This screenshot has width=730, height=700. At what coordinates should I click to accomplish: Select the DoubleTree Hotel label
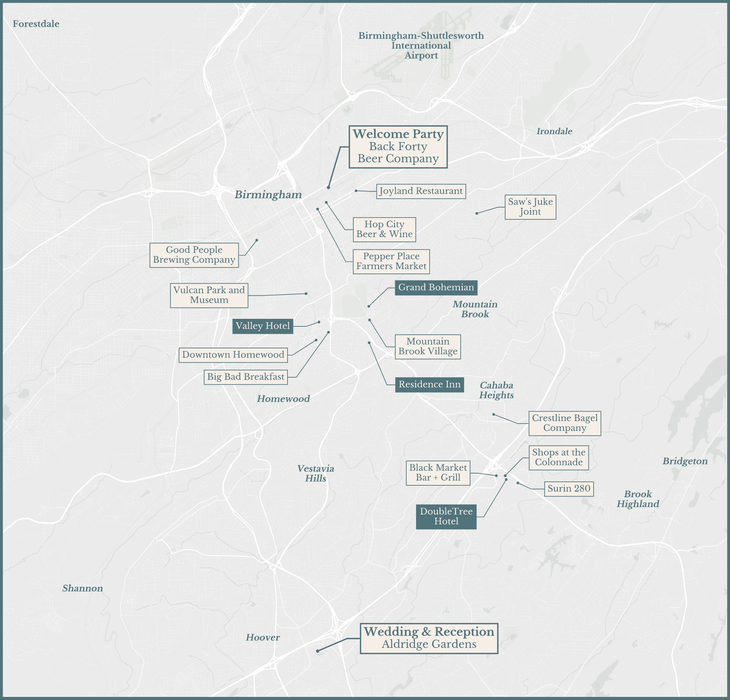coord(446,517)
